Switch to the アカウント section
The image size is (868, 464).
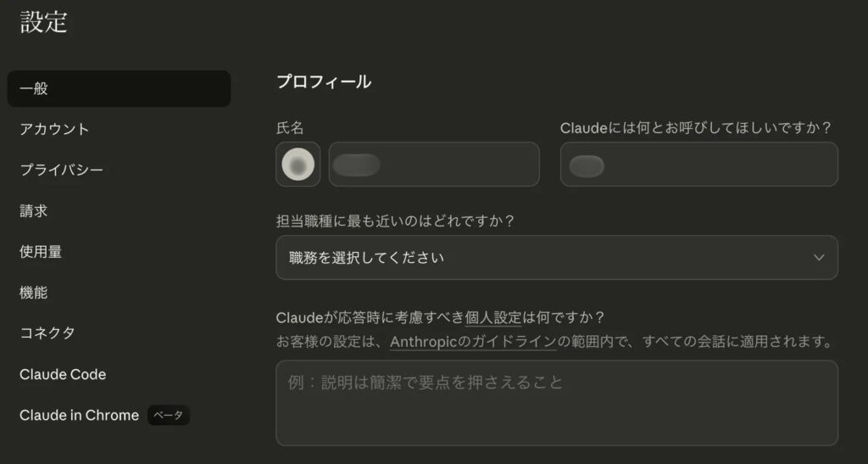54,129
